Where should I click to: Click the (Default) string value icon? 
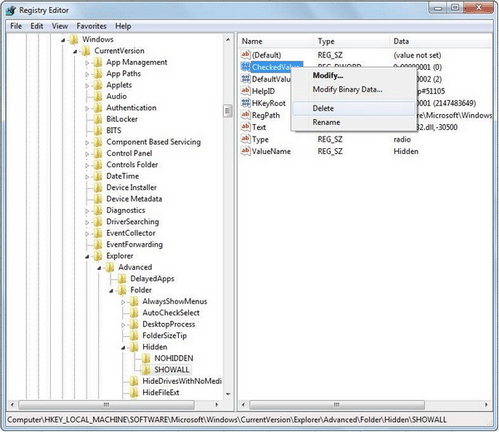tap(246, 54)
